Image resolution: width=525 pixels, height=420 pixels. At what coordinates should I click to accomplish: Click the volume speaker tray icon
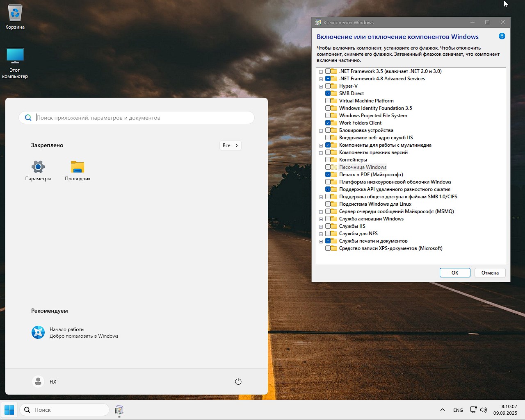484,410
